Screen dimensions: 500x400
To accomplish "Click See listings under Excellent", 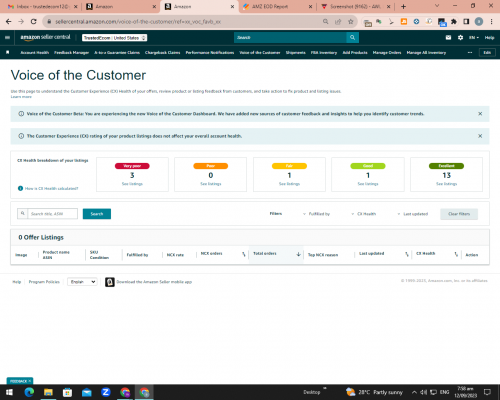I will [447, 184].
